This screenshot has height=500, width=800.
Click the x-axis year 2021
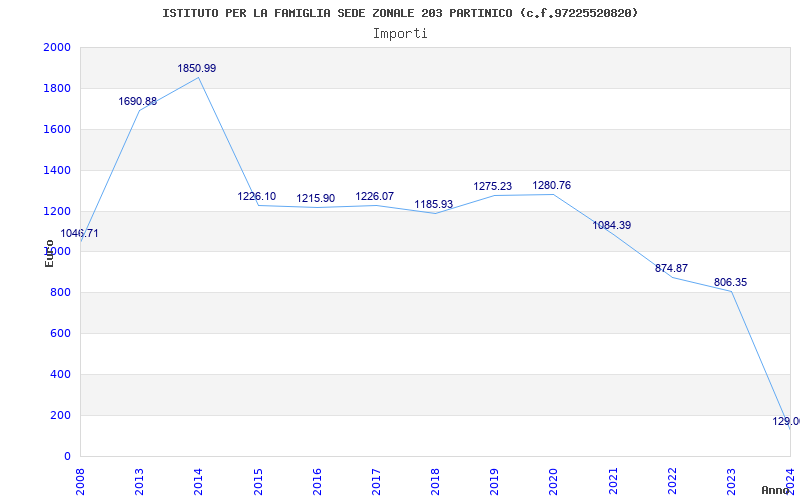[x=613, y=481]
